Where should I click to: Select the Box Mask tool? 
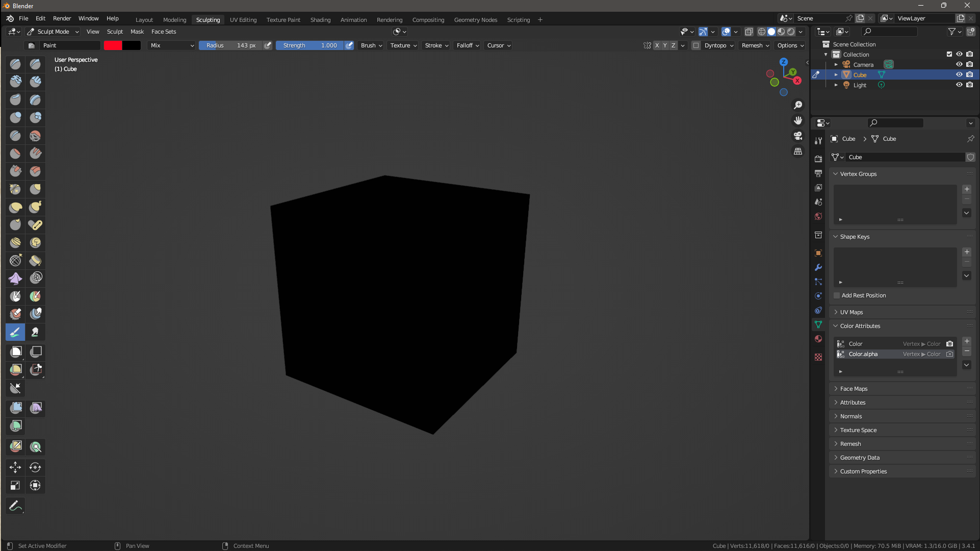(x=15, y=352)
